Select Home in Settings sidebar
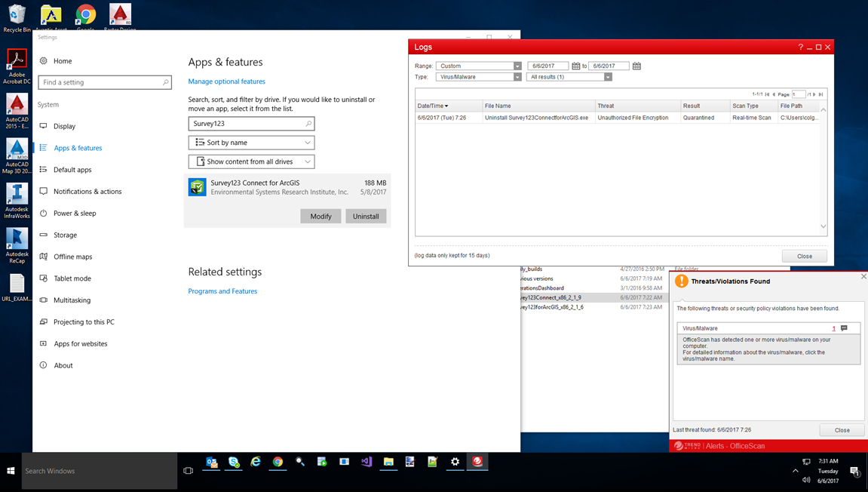This screenshot has width=868, height=492. coord(63,61)
